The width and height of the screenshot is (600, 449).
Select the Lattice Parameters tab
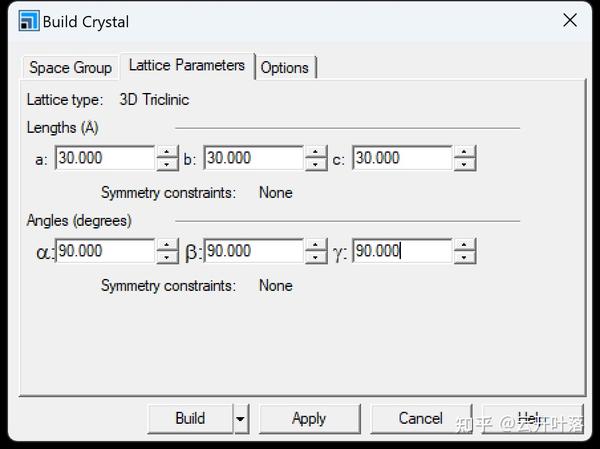point(187,65)
